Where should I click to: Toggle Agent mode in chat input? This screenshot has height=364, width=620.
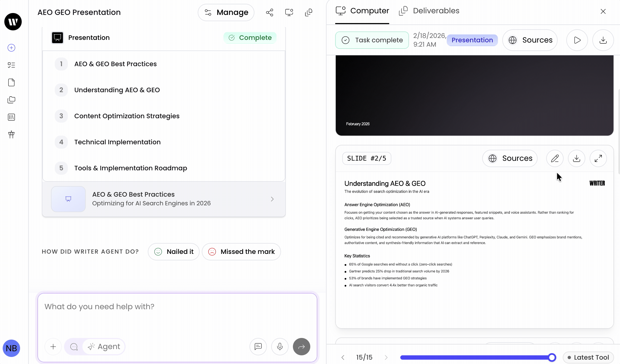pyautogui.click(x=104, y=346)
